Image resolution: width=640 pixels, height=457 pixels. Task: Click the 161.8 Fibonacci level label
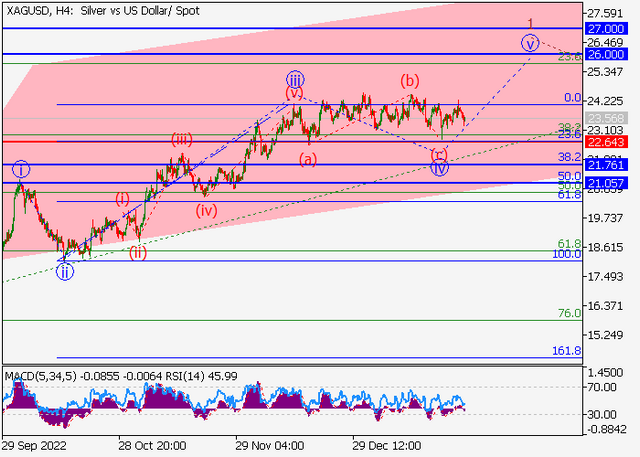pos(567,351)
